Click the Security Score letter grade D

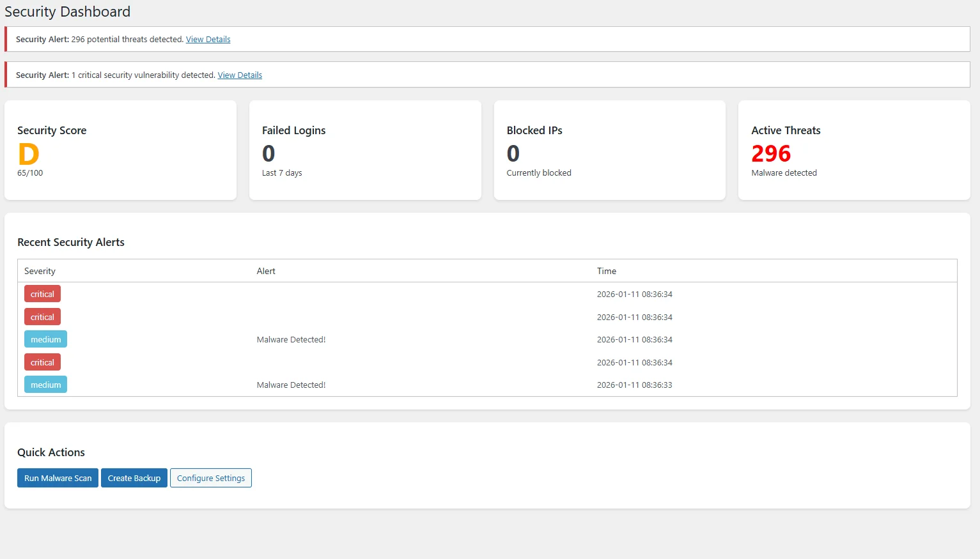[x=28, y=153]
